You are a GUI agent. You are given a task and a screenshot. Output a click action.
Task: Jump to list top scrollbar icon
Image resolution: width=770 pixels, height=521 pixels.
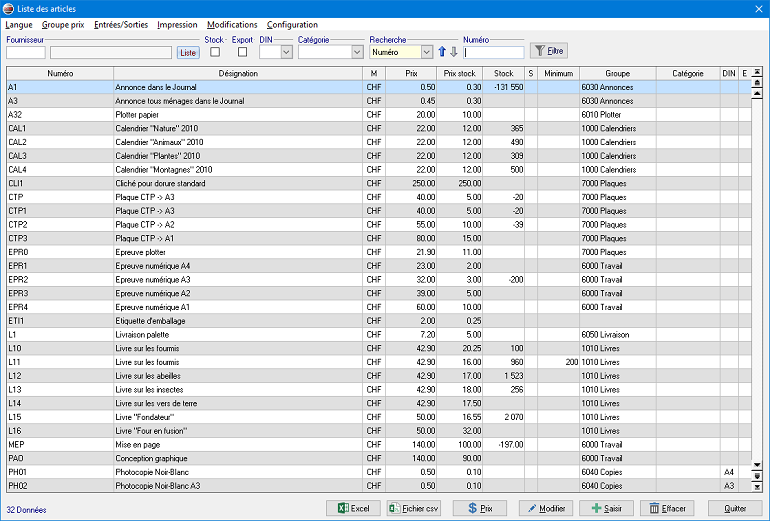pos(757,72)
